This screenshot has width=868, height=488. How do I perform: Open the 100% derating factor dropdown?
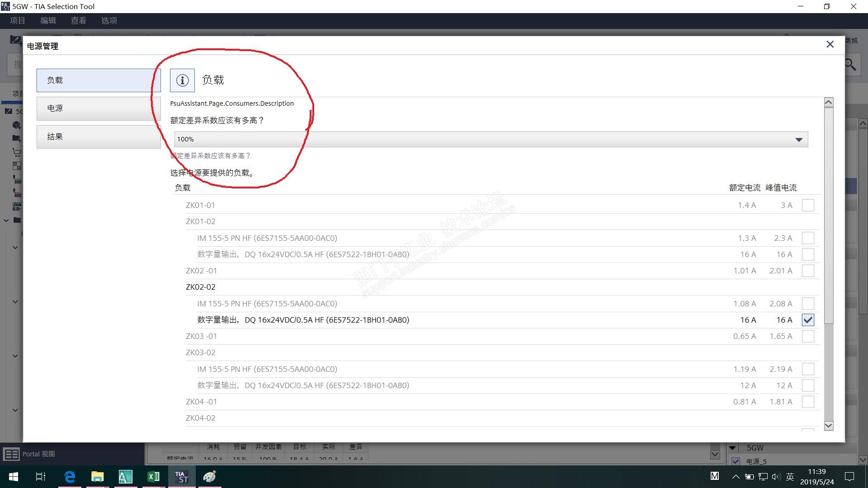pyautogui.click(x=798, y=139)
